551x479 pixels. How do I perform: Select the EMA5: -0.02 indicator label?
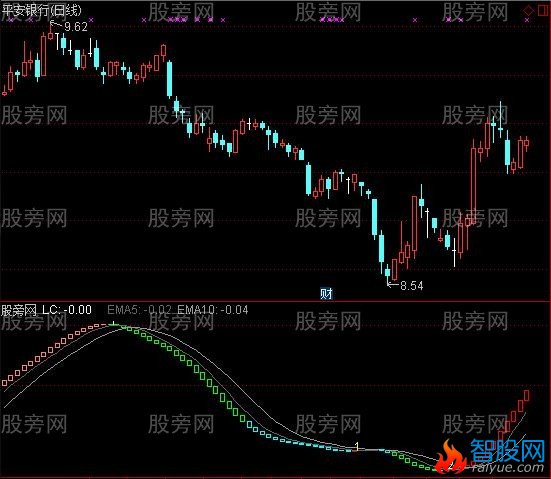(139, 310)
